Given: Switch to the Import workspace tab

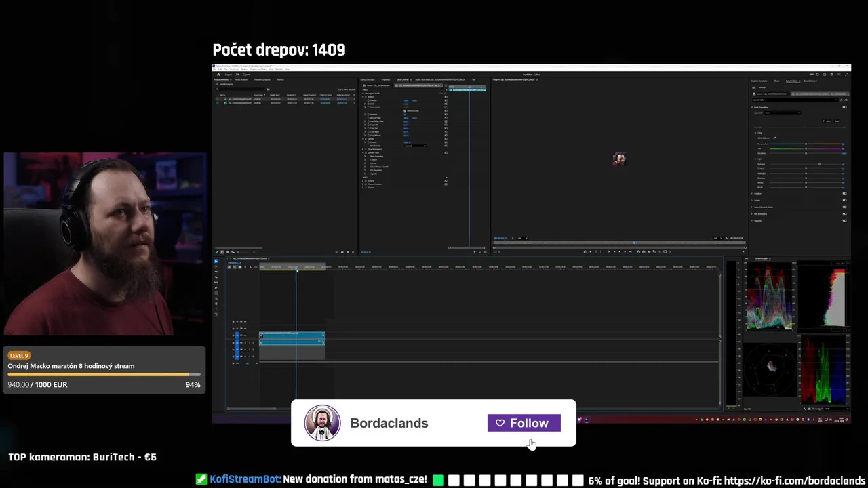Looking at the screenshot, I should (228, 75).
